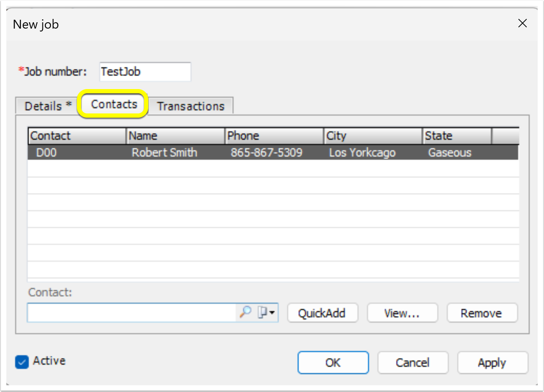Open the Transactions tab
544x392 pixels.
(x=191, y=106)
